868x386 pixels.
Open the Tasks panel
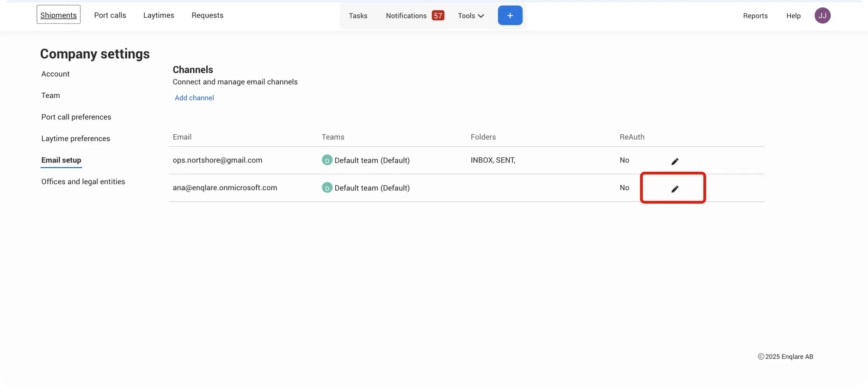pyautogui.click(x=358, y=16)
